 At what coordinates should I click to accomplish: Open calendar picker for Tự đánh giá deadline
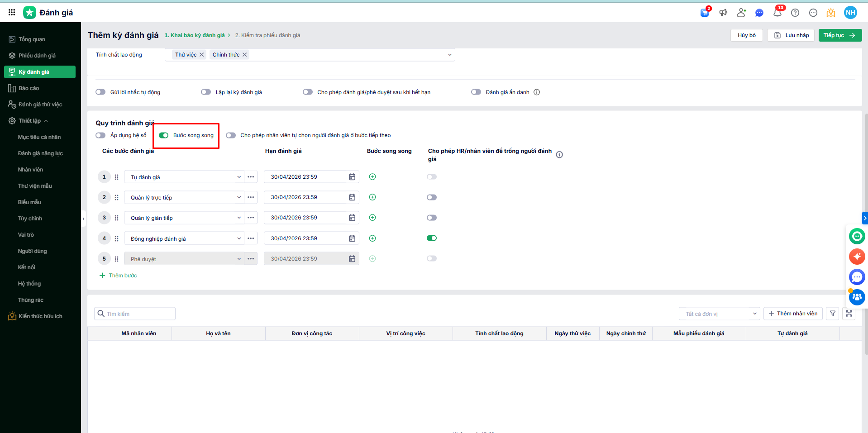click(352, 177)
